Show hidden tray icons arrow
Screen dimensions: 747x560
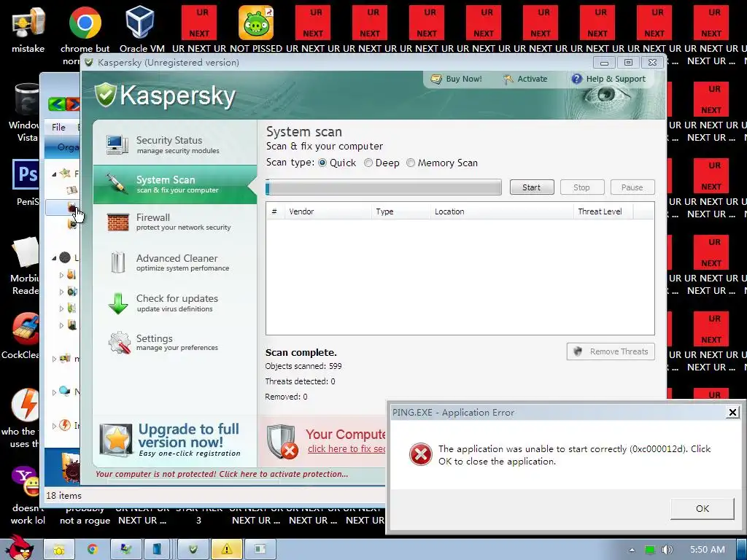[x=632, y=550]
